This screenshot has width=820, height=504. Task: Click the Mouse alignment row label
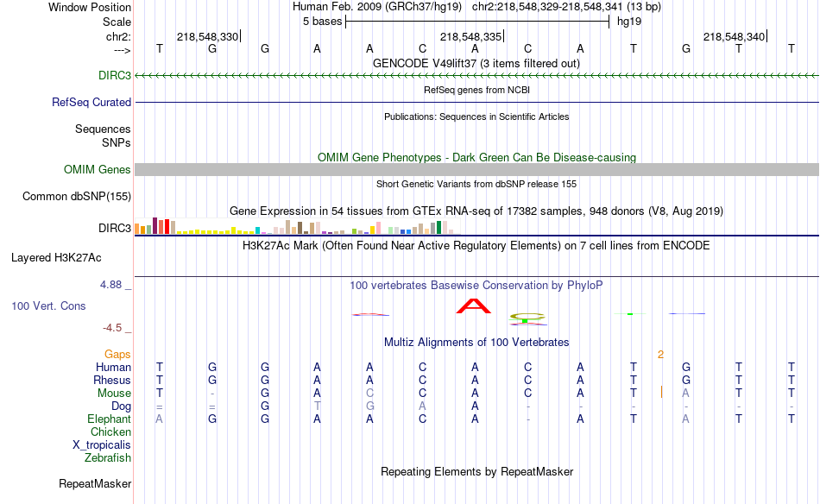click(114, 394)
